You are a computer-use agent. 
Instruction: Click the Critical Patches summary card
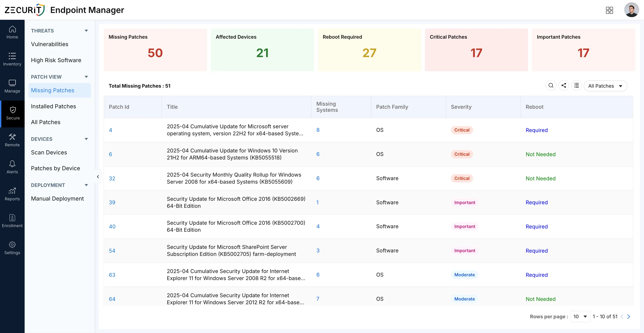point(476,50)
